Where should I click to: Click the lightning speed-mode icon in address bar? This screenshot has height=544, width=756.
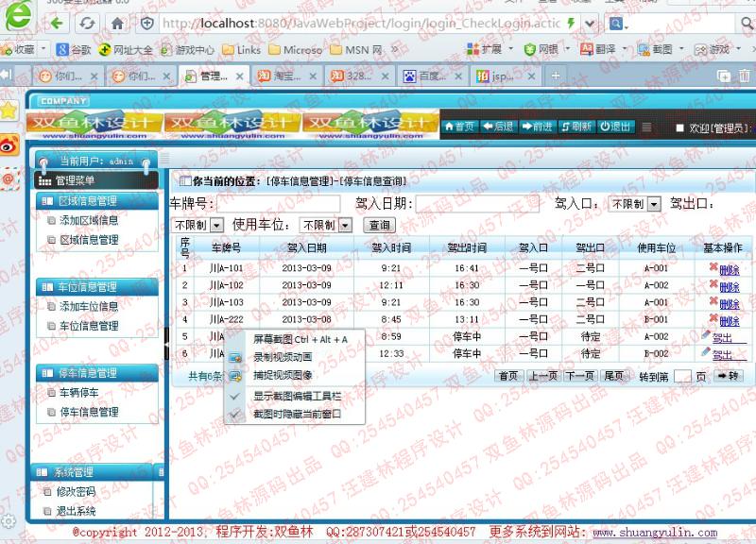pos(572,23)
